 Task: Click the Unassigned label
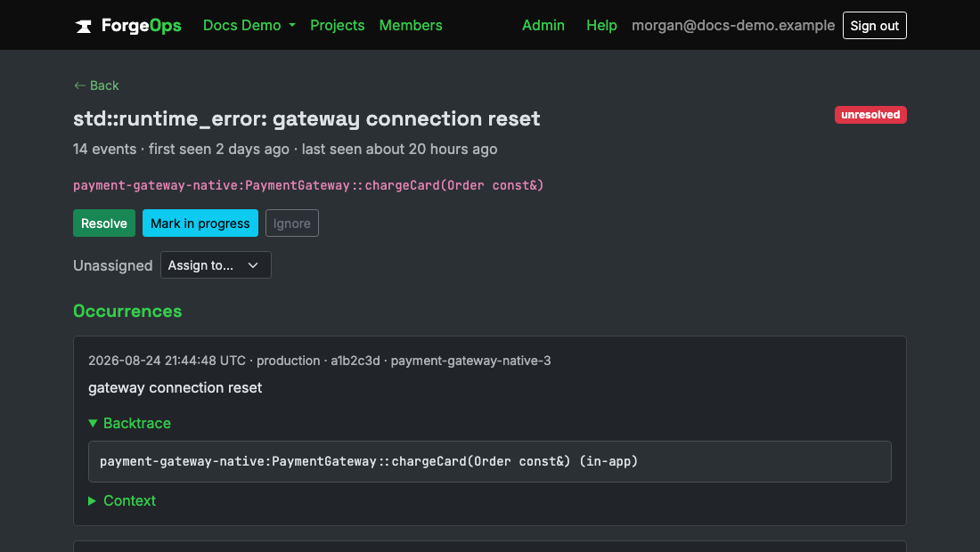(112, 265)
